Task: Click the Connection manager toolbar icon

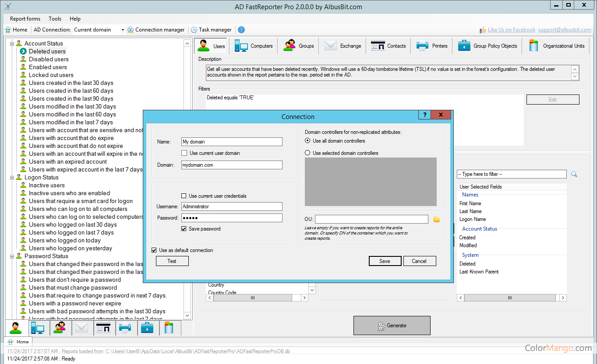Action: point(131,30)
